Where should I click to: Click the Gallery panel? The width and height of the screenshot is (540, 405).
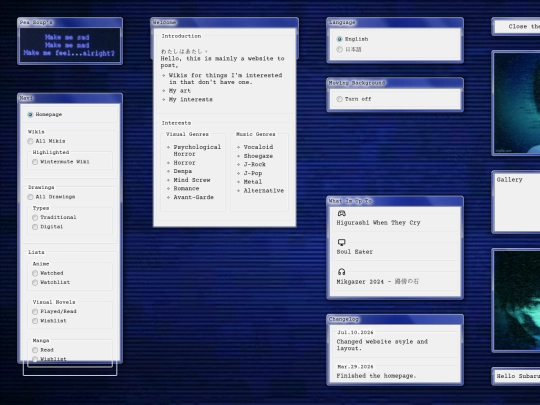[x=517, y=202]
